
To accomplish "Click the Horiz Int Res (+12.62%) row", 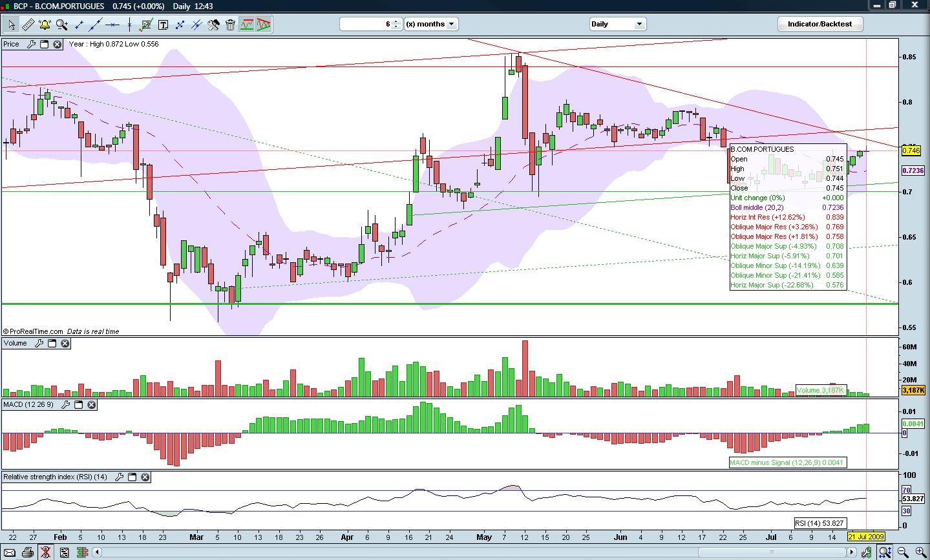I will pos(787,217).
